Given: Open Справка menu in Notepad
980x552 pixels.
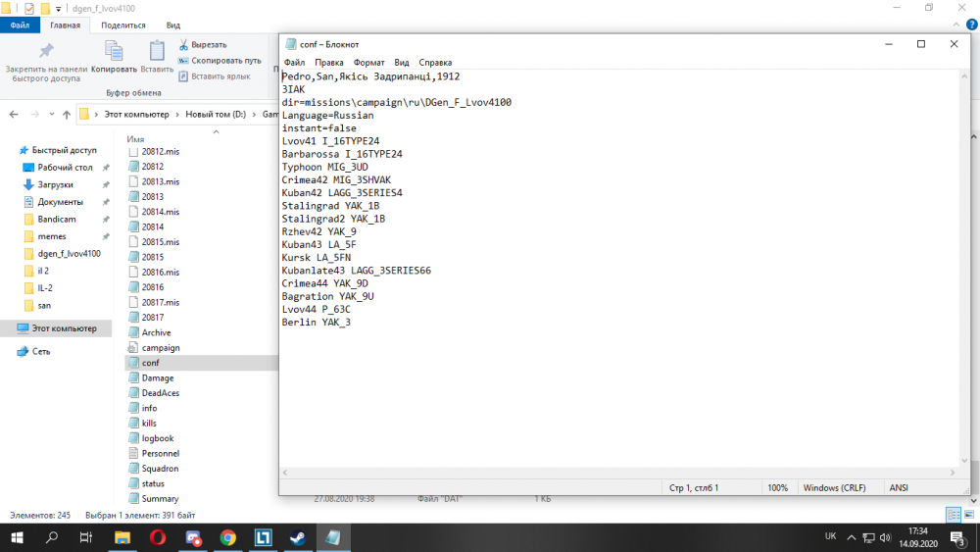Looking at the screenshot, I should click(435, 63).
